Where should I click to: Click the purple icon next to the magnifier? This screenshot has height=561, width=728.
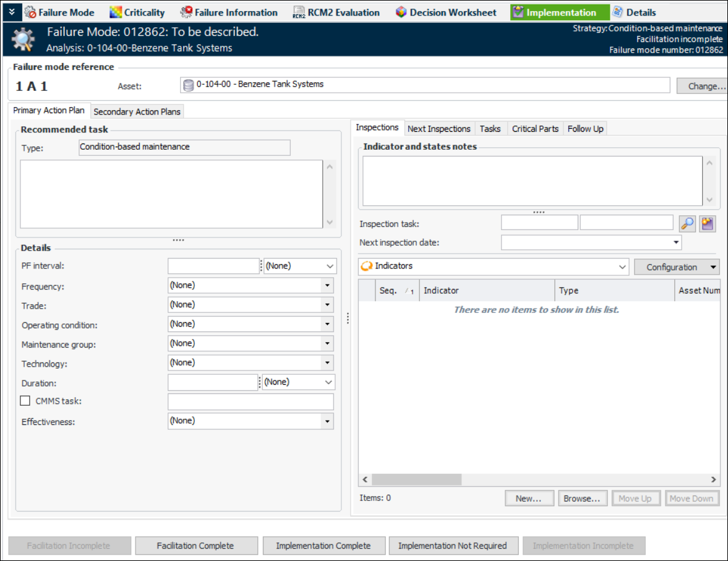click(708, 224)
